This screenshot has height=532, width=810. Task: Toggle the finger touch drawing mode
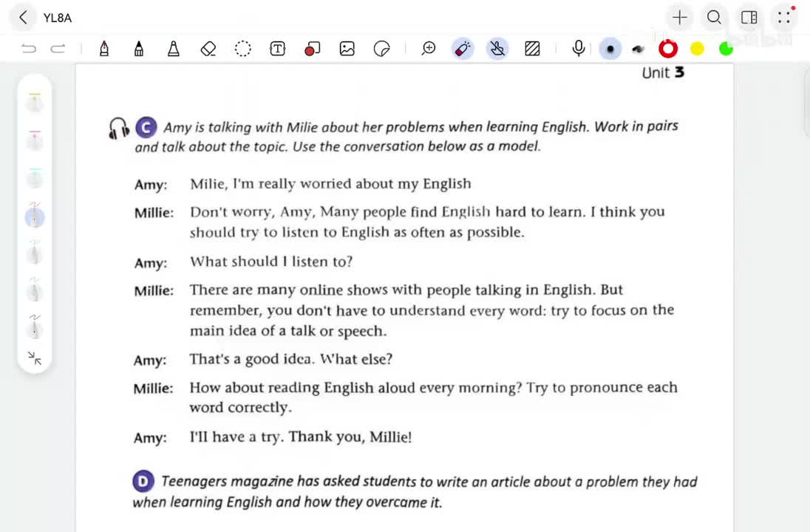tap(497, 49)
